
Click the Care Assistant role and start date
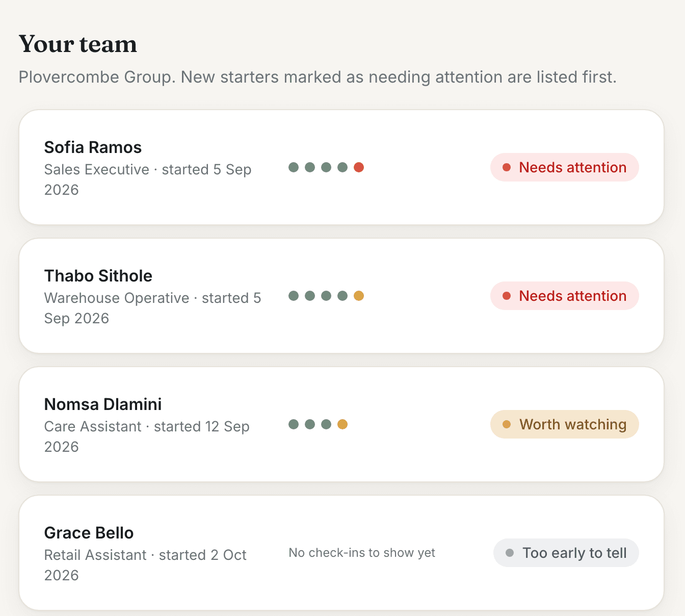(147, 437)
